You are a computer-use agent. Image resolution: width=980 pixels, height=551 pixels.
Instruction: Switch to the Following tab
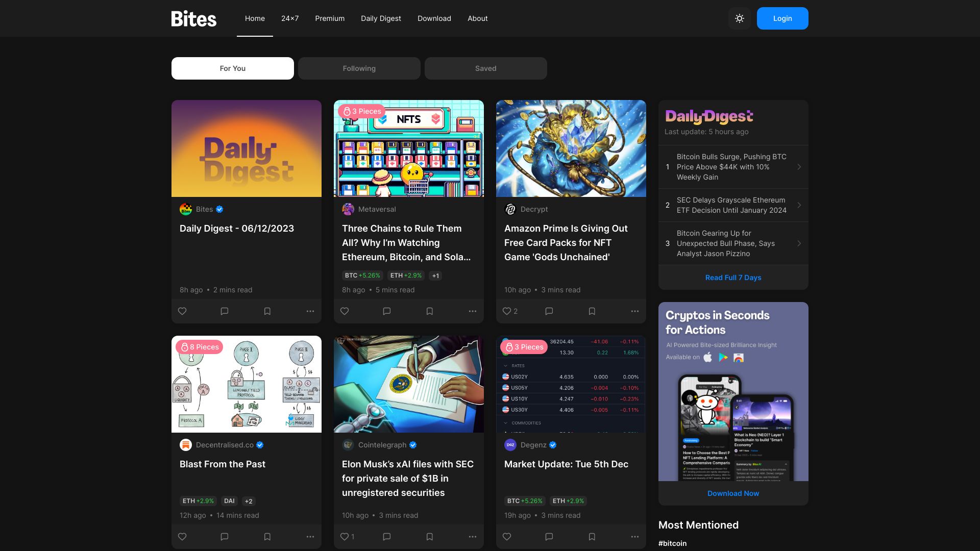click(x=359, y=68)
